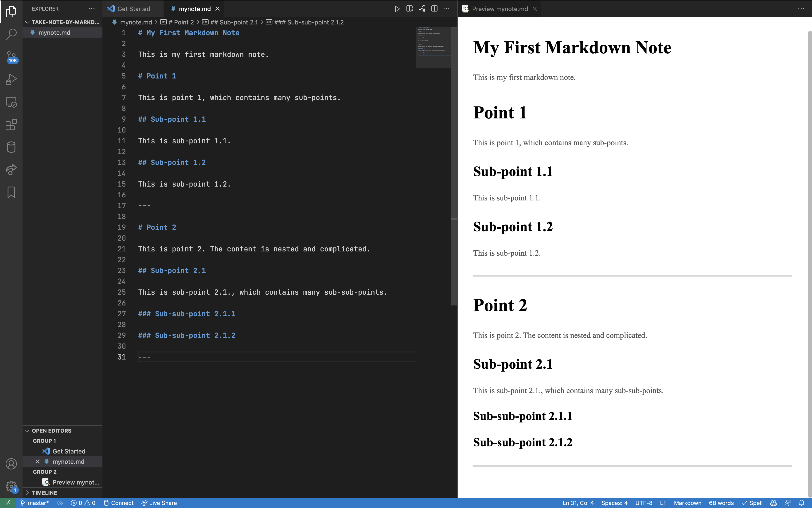
Task: Click the code minimap thumbnail
Action: click(x=433, y=47)
